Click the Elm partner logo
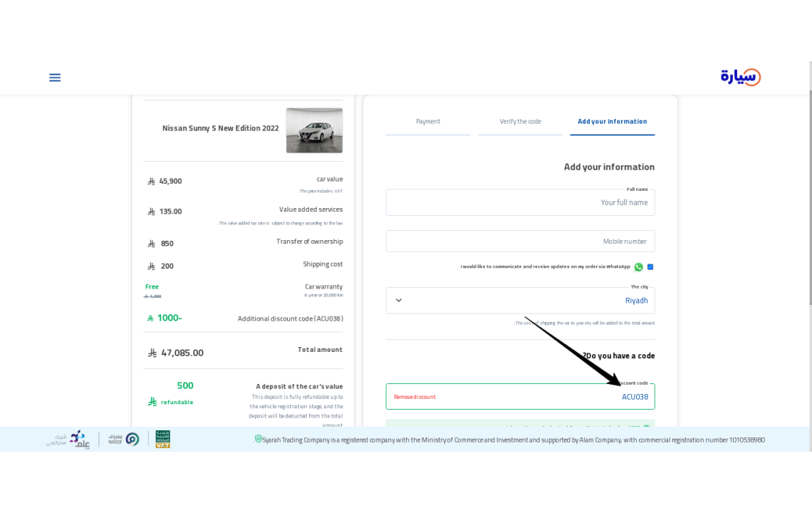The width and height of the screenshot is (812, 513). click(68, 440)
